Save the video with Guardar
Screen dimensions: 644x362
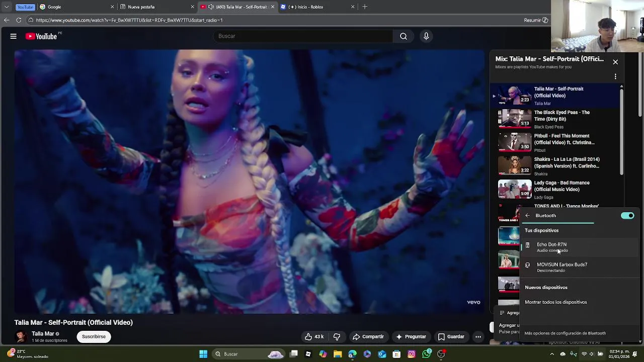click(451, 337)
